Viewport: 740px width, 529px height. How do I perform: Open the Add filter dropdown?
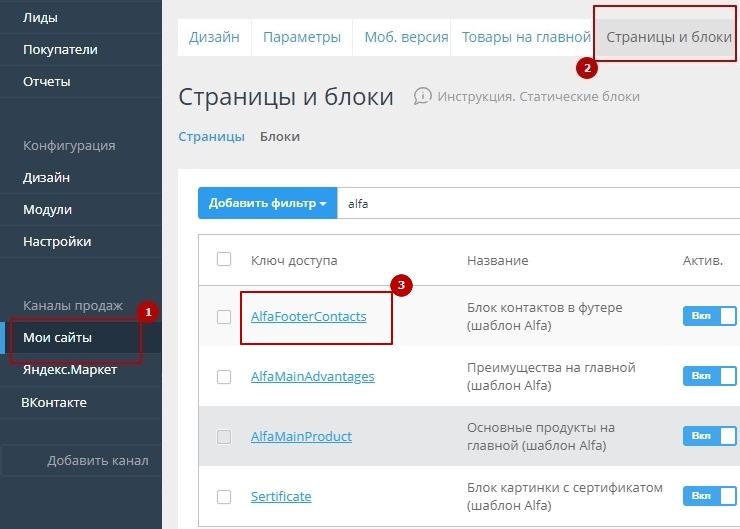point(267,203)
